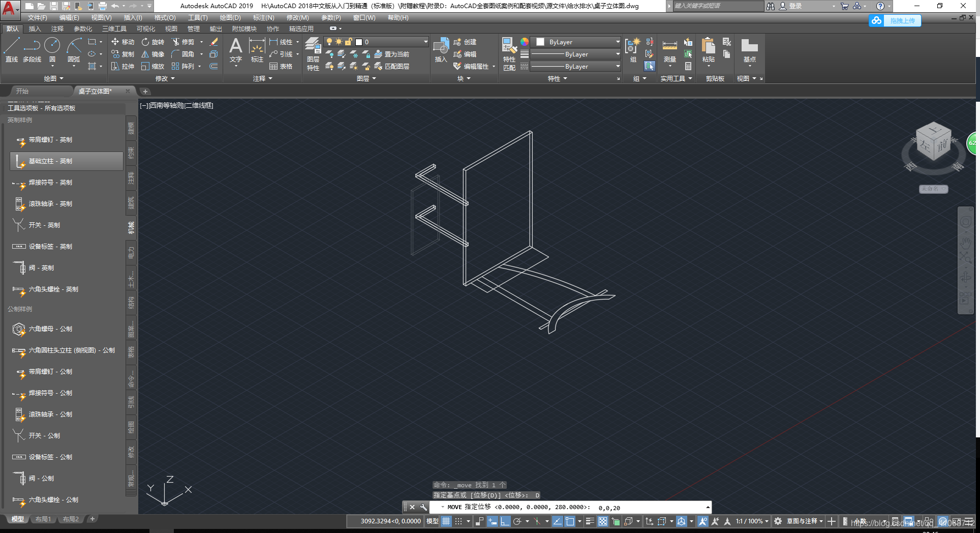
Task: Click the Erase icon in Modify panel
Action: (x=214, y=42)
